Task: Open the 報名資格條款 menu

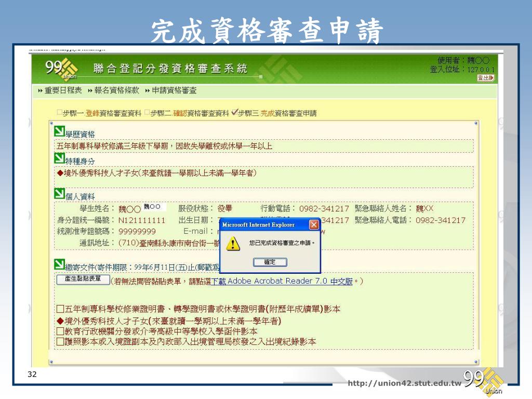Action: coord(117,90)
